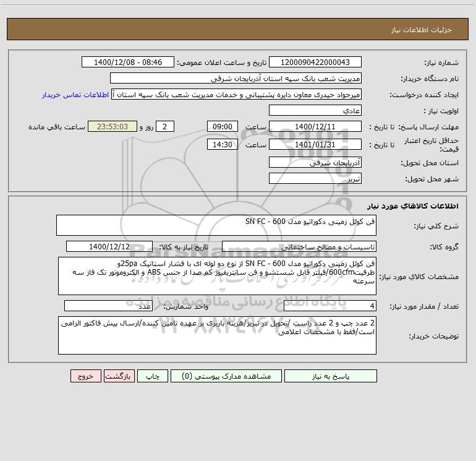
Task: Click response deadline date 1400/12/11
Action: click(x=315, y=126)
